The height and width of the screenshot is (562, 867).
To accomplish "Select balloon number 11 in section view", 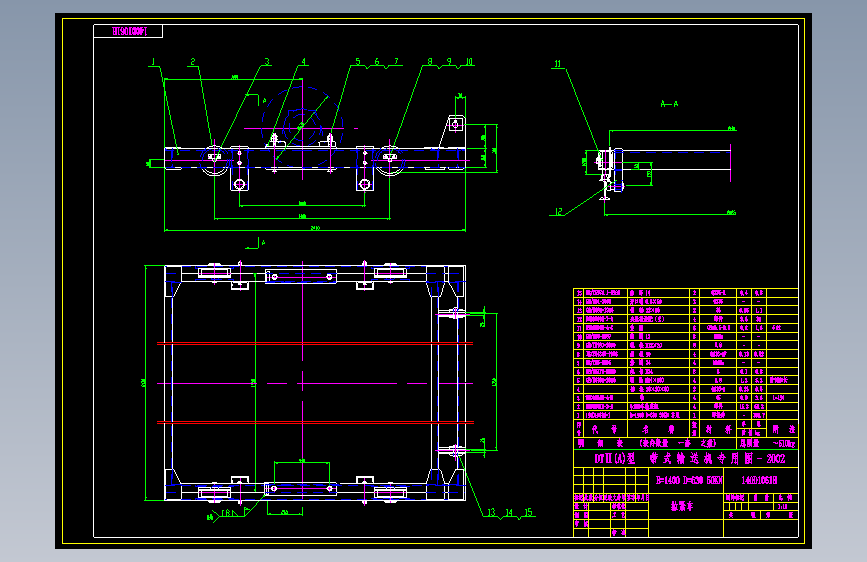I will (558, 64).
